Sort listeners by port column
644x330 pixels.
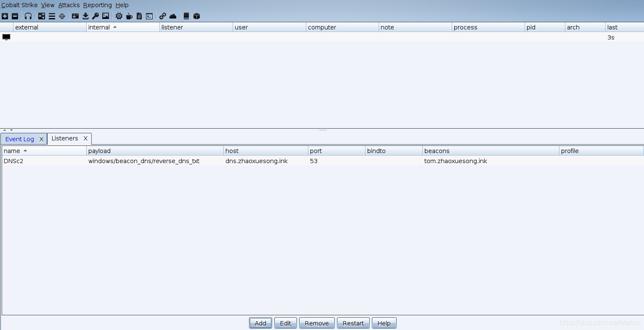(x=337, y=151)
